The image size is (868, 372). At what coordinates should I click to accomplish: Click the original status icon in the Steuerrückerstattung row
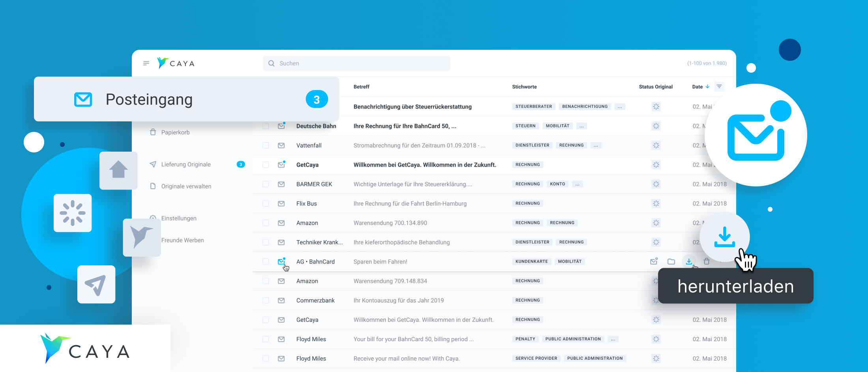pyautogui.click(x=656, y=107)
